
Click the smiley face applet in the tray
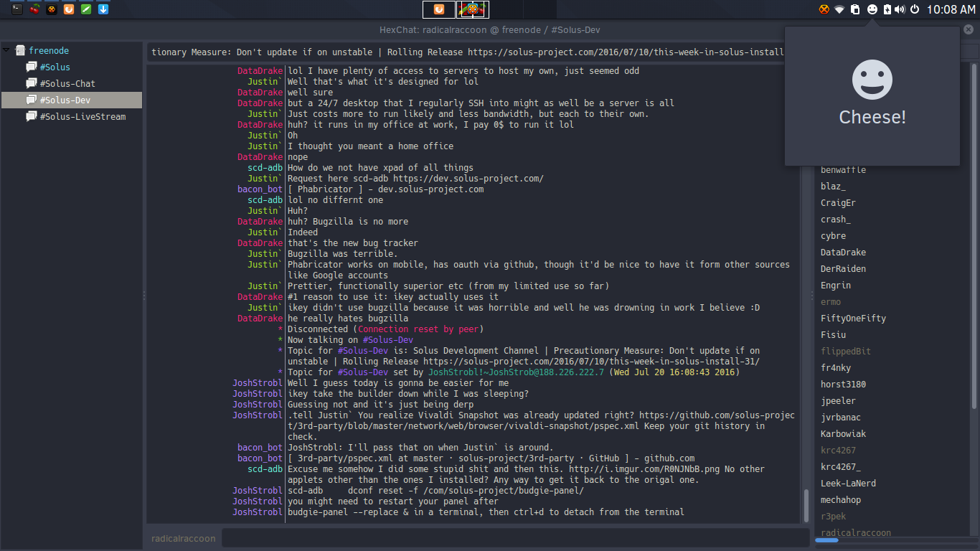(x=872, y=9)
